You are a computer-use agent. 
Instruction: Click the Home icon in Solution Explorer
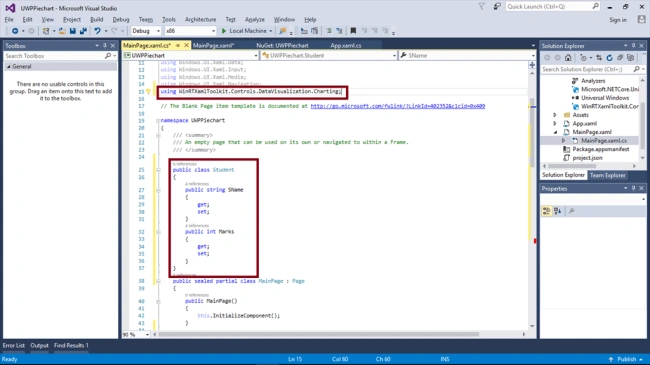568,58
